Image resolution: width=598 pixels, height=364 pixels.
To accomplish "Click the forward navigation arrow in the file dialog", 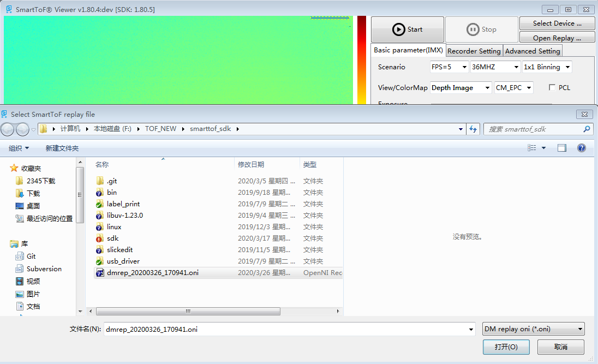I will 22,129.
